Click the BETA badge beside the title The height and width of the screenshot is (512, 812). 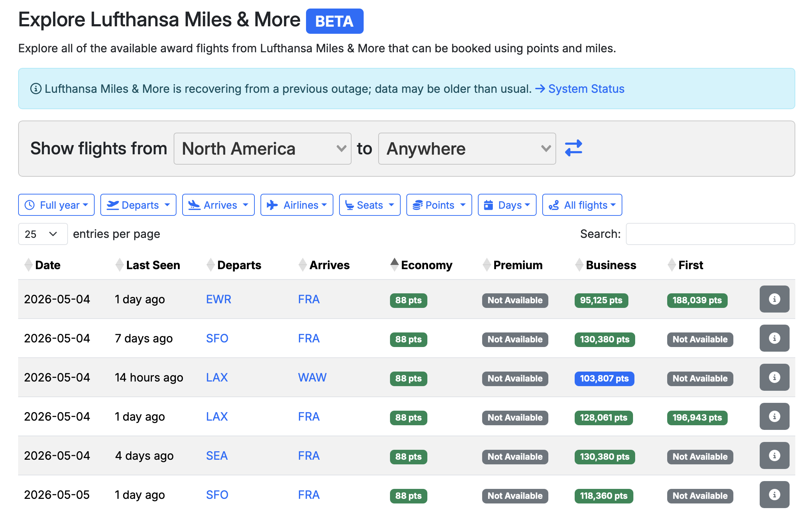(x=334, y=21)
